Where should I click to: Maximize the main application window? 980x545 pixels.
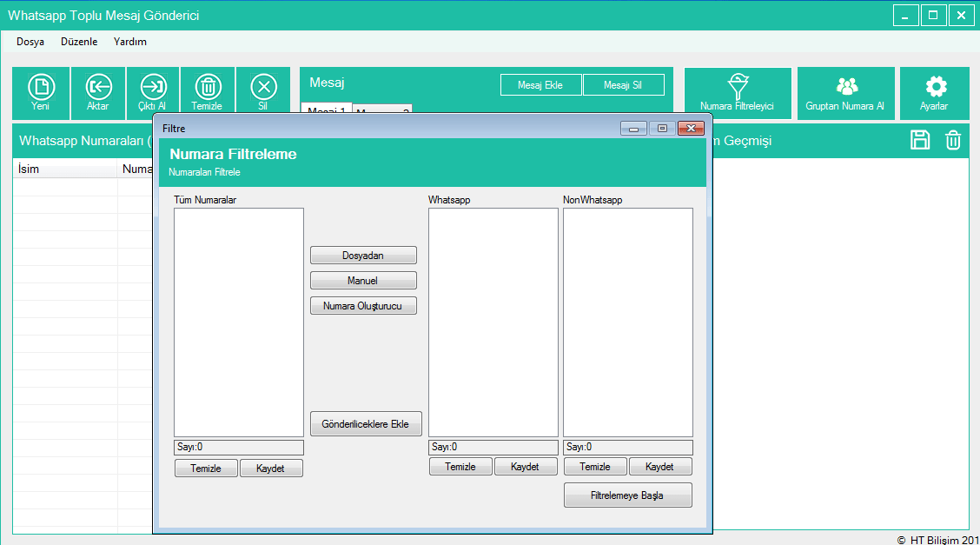tap(933, 16)
